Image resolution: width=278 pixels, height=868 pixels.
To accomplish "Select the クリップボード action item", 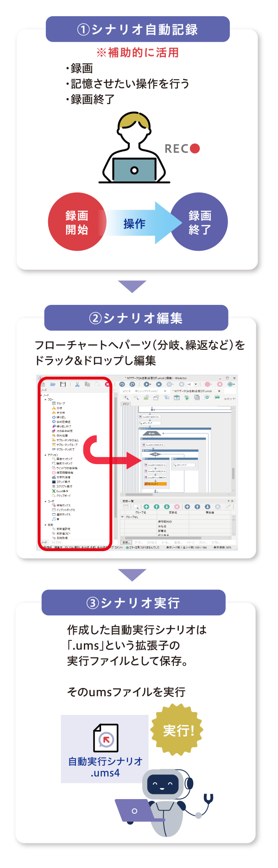I will [62, 496].
